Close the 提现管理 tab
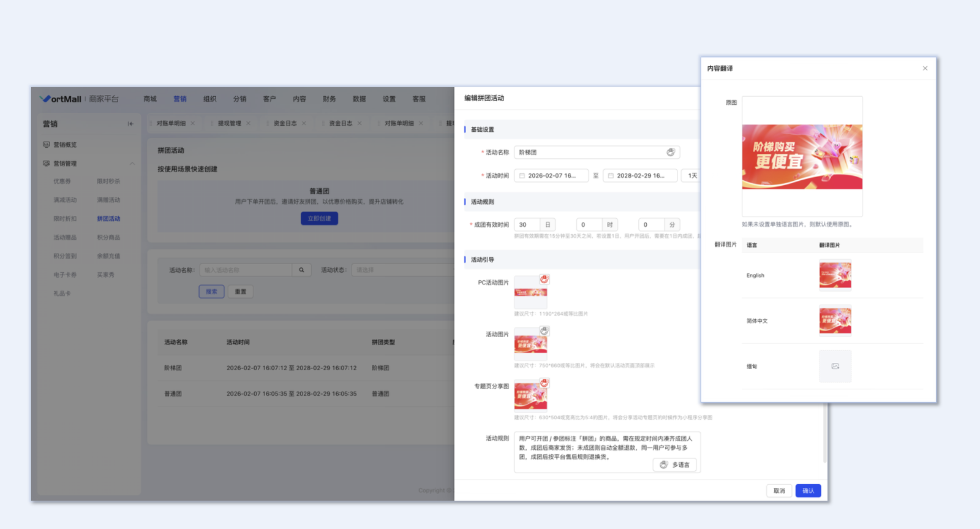The image size is (980, 529). point(248,123)
